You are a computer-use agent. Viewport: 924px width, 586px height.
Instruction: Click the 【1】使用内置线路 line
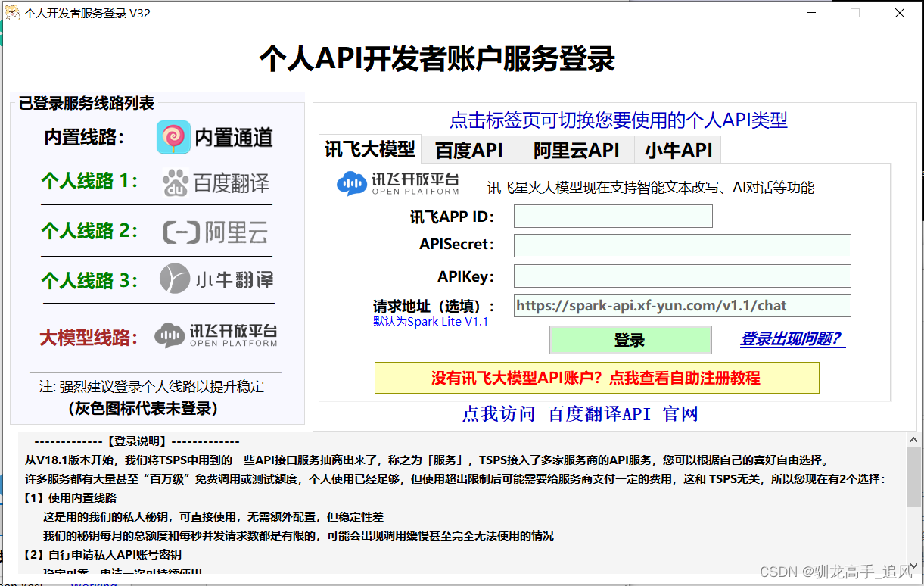[x=71, y=498]
